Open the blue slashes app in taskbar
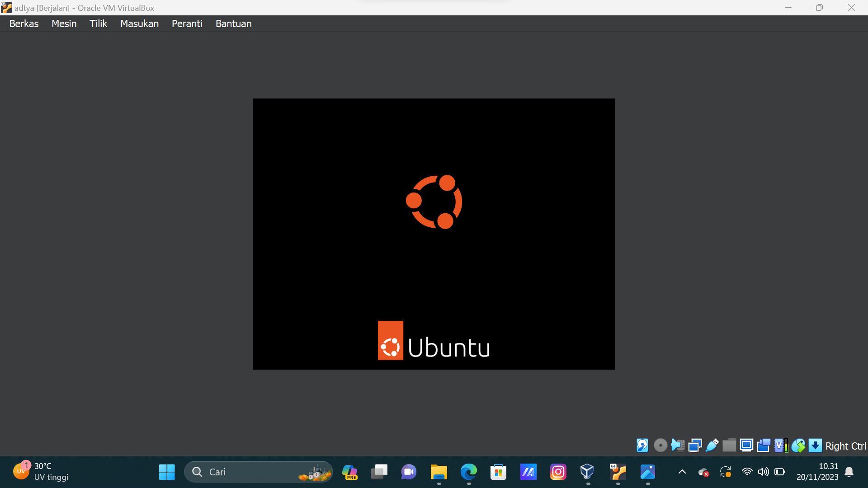The height and width of the screenshot is (488, 868). coord(528,472)
